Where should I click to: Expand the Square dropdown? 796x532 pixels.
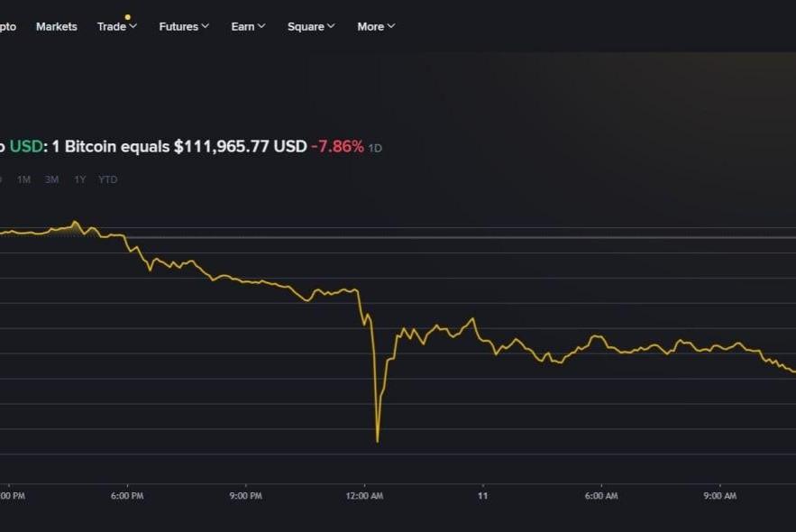point(310,27)
